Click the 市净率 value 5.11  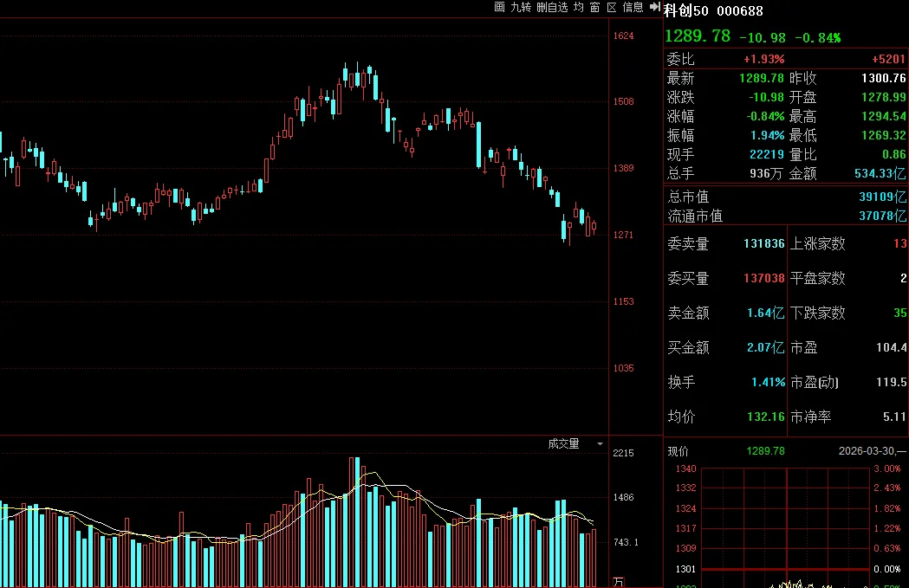[894, 417]
